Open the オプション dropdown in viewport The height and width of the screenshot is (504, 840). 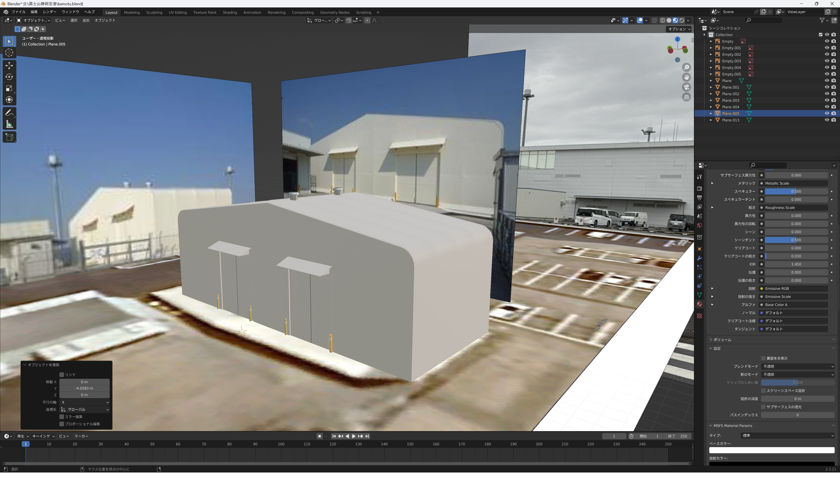tap(679, 29)
